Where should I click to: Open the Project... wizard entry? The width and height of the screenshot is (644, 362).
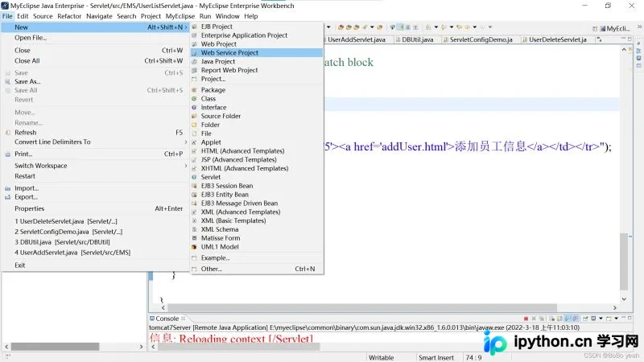point(257,79)
